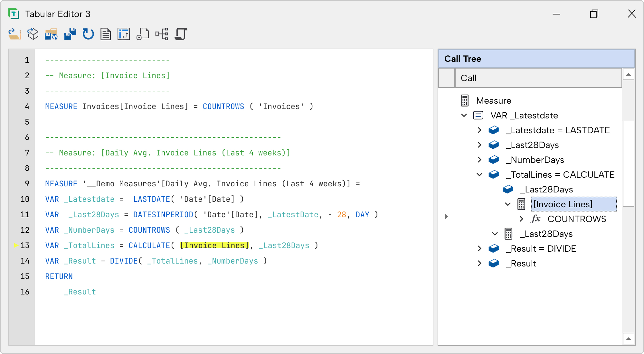Click line number 13 in the gutter

tap(25, 245)
